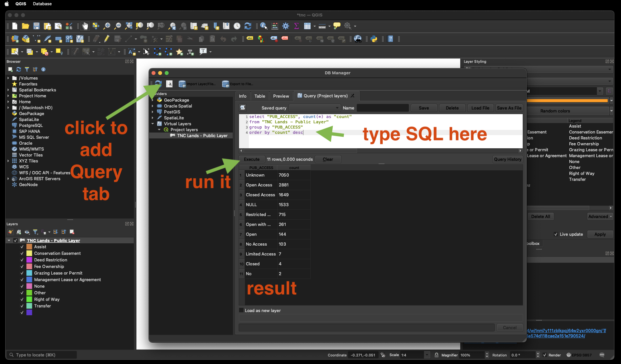Expand the GeoPackage provider in DB Manager
The width and height of the screenshot is (621, 364).
(x=153, y=100)
